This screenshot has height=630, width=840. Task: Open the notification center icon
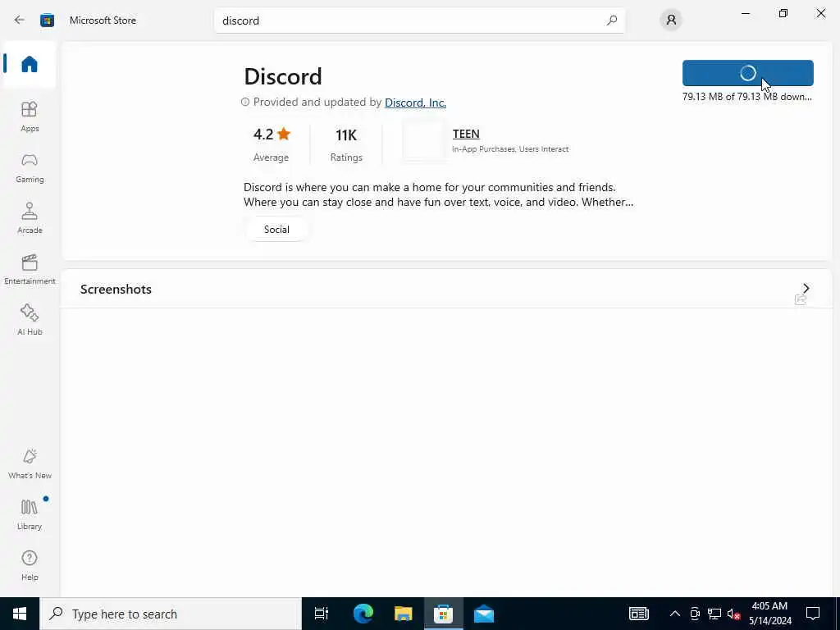pos(813,614)
